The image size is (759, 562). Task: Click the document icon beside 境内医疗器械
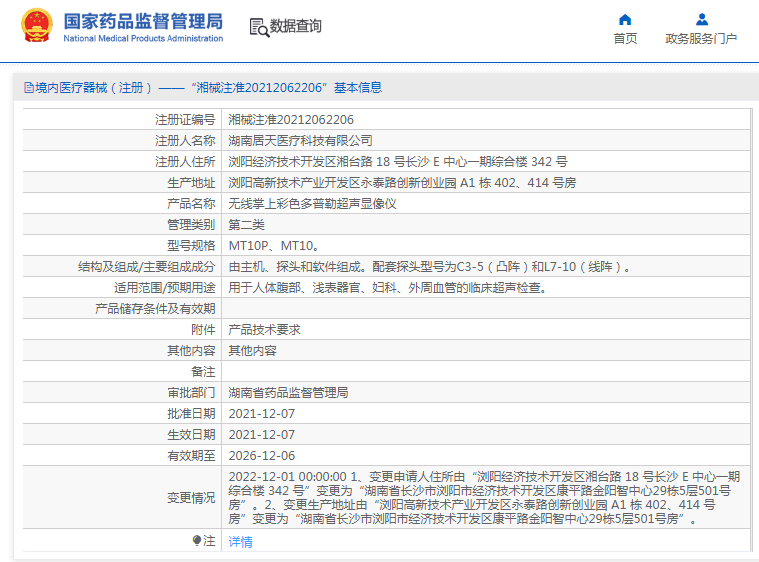[29, 88]
